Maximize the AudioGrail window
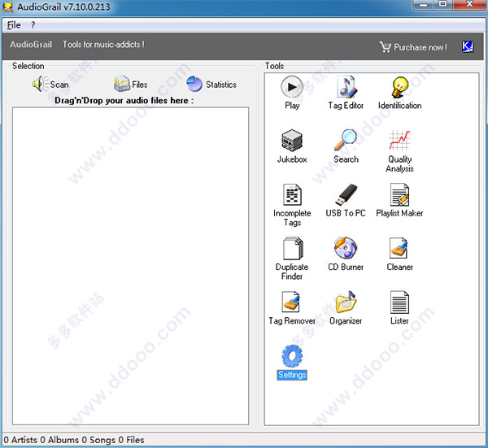Image resolution: width=488 pixels, height=448 pixels. (443, 4)
